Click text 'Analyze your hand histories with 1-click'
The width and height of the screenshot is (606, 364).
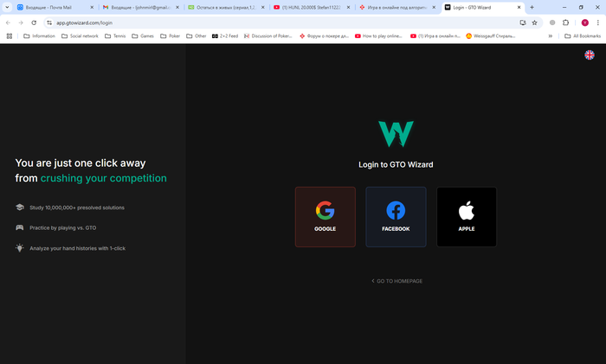77,248
